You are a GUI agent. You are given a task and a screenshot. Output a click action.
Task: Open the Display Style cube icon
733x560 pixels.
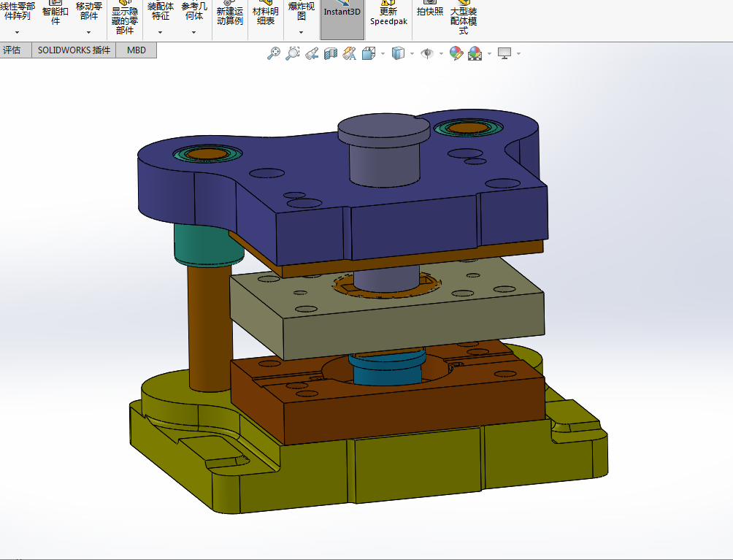coord(398,53)
